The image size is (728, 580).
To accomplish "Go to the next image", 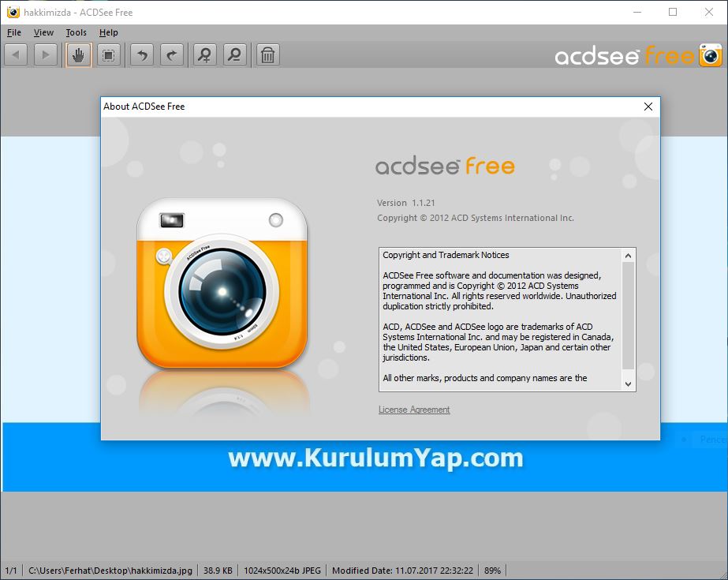I will pyautogui.click(x=46, y=55).
